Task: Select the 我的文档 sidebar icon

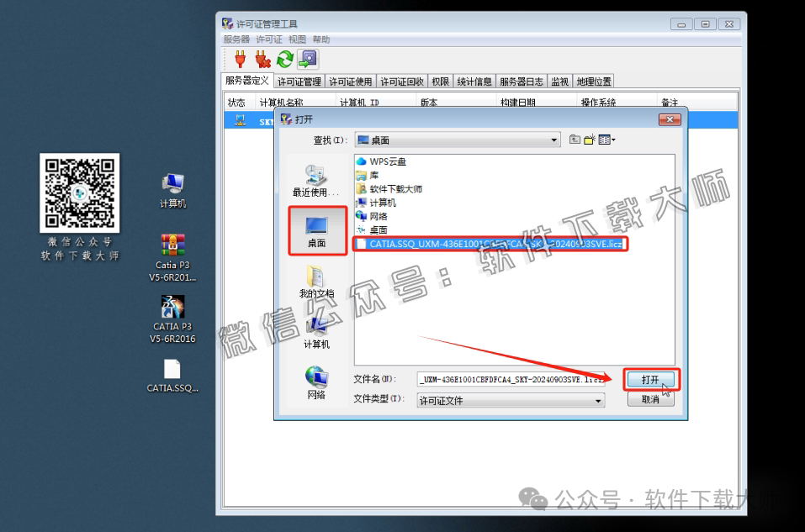Action: 315,277
